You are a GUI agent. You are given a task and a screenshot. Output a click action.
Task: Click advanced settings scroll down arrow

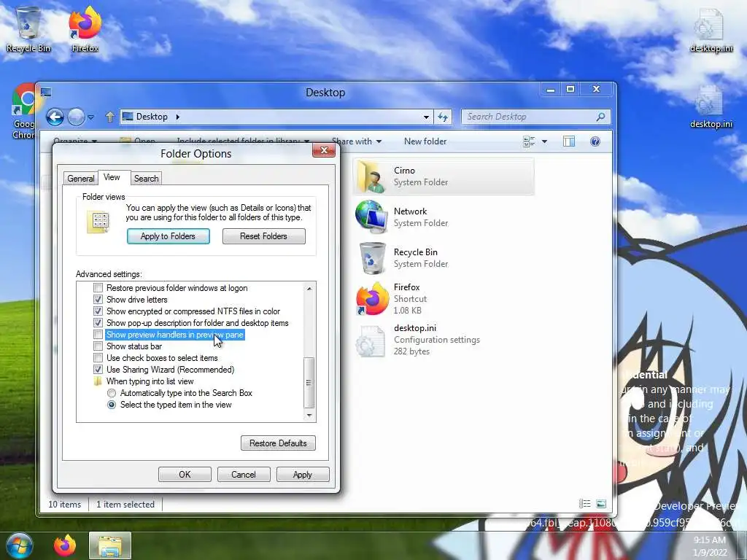309,415
